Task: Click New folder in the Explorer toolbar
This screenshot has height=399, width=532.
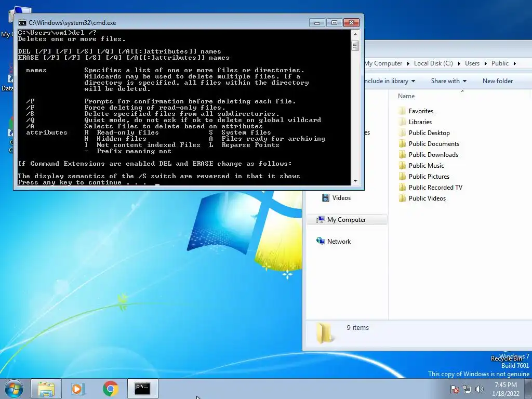Action: point(497,81)
